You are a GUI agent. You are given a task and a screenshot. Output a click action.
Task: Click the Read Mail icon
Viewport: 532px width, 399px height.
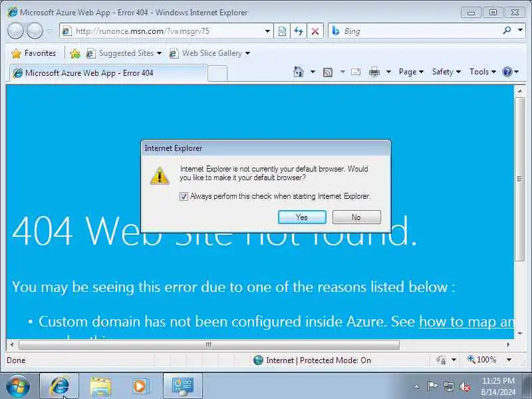(x=356, y=72)
